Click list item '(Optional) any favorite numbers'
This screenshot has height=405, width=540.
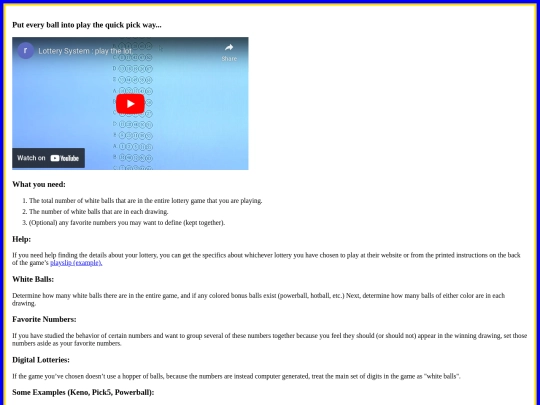tap(127, 222)
